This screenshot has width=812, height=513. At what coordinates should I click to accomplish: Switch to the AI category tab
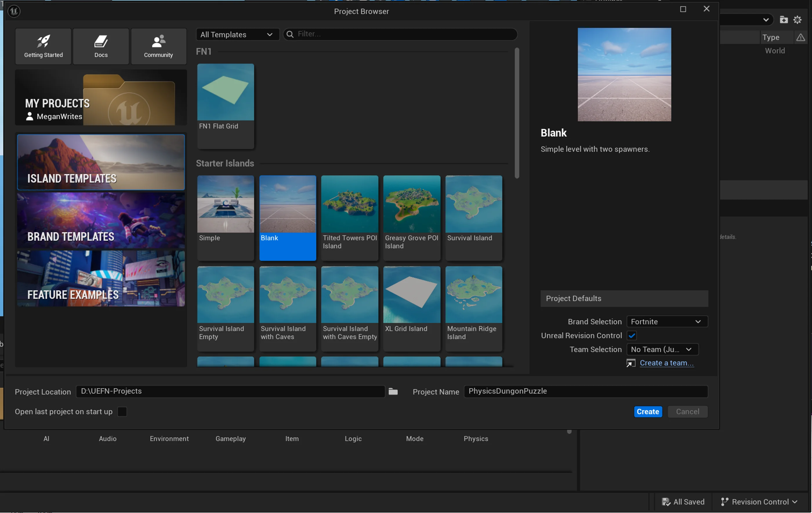coord(46,438)
